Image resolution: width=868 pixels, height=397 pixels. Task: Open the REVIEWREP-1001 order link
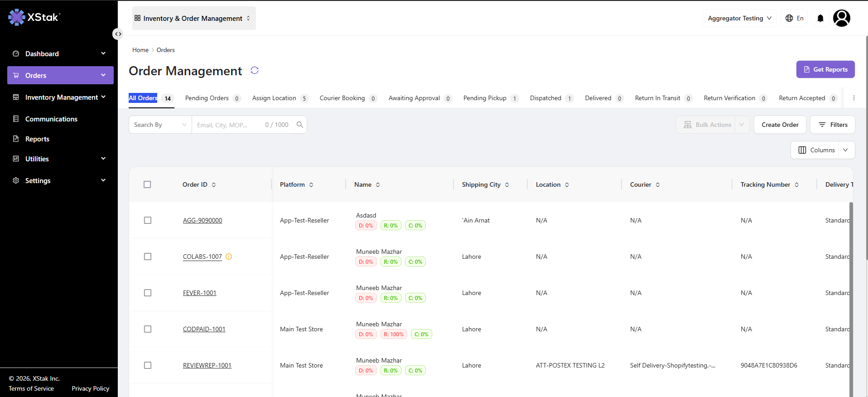tap(207, 365)
